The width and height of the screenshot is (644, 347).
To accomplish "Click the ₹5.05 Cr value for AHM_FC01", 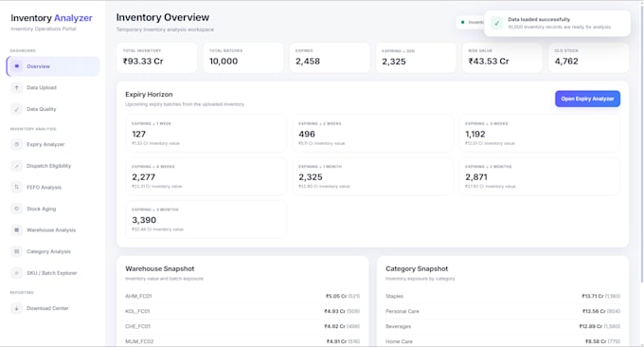I will 336,296.
